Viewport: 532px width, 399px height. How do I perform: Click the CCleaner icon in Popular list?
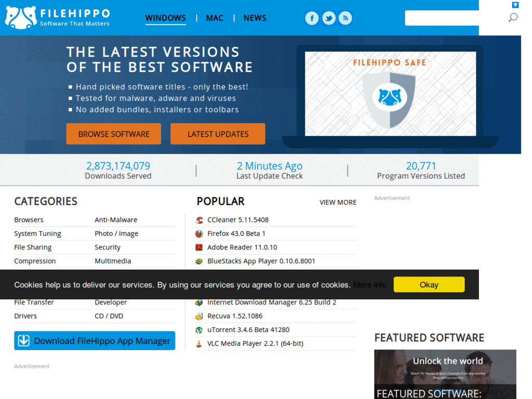[199, 220]
